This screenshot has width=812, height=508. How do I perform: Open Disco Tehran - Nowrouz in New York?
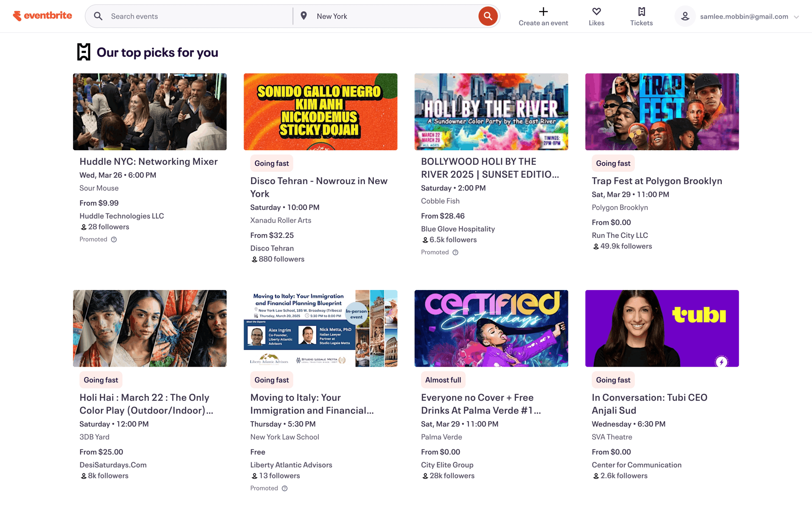click(x=319, y=187)
